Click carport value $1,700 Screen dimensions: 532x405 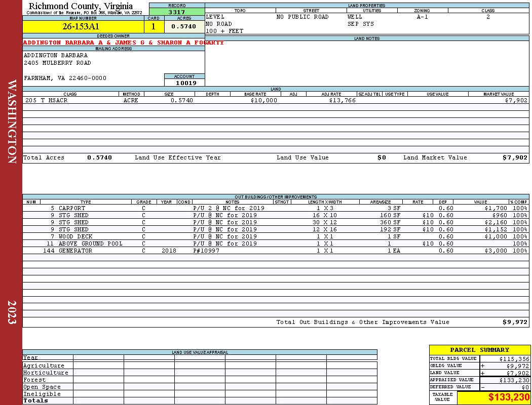496,208
